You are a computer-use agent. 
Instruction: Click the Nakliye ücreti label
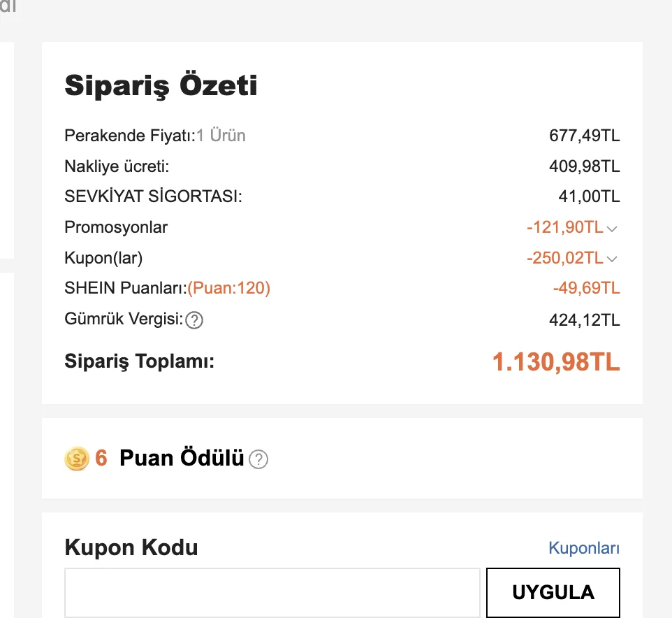point(117,166)
